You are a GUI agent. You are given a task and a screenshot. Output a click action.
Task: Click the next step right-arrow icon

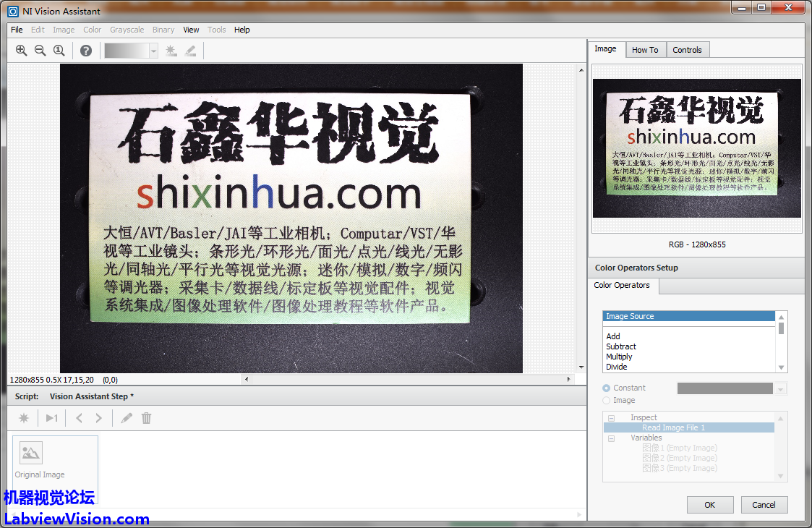(x=99, y=418)
